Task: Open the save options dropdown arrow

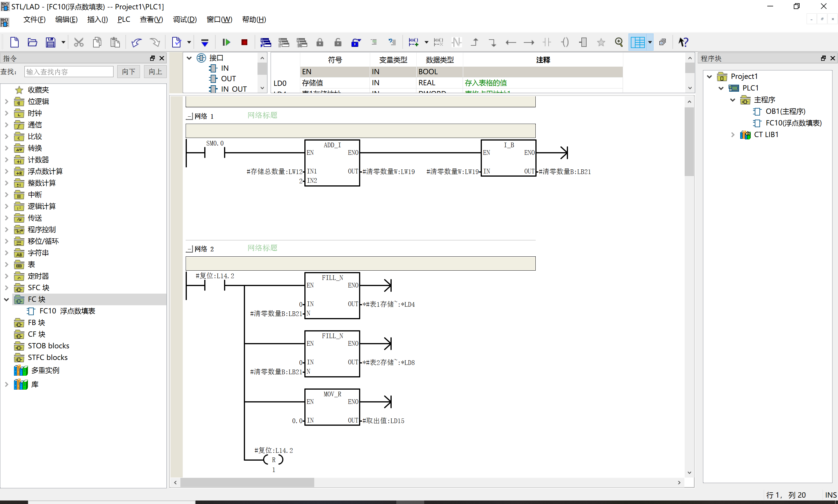Action: pyautogui.click(x=63, y=42)
